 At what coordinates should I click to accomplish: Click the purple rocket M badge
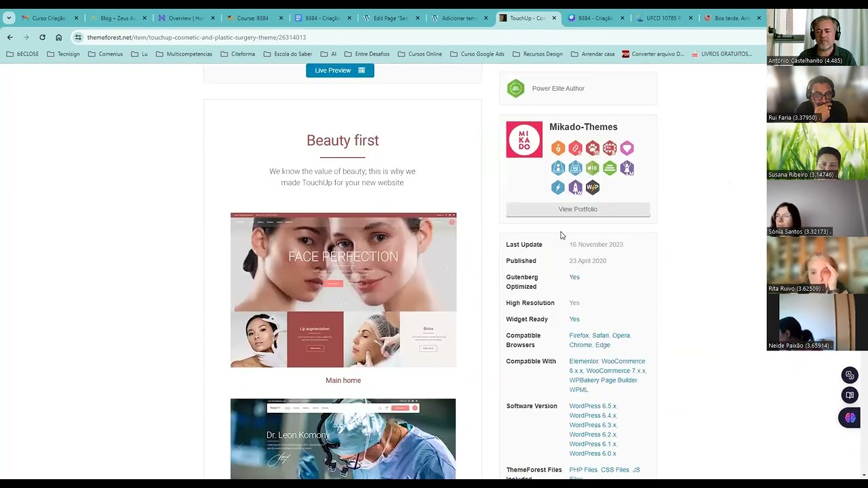click(627, 168)
